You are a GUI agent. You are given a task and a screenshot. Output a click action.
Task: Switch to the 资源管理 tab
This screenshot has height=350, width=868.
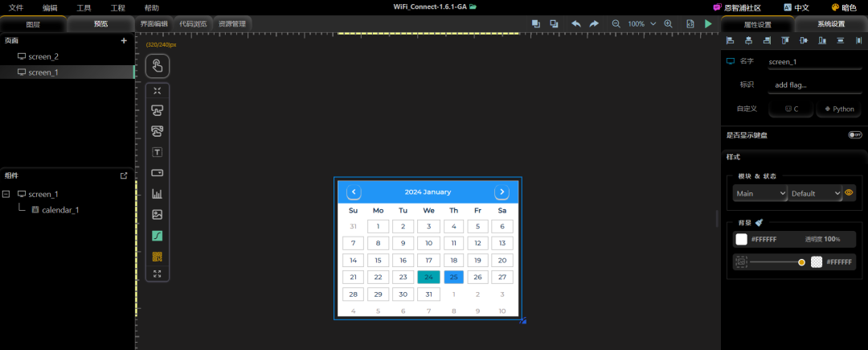point(232,24)
